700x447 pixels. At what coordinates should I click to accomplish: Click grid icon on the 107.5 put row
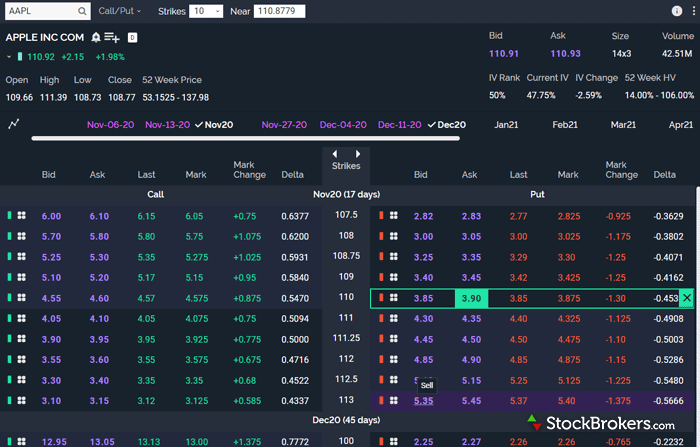[394, 215]
